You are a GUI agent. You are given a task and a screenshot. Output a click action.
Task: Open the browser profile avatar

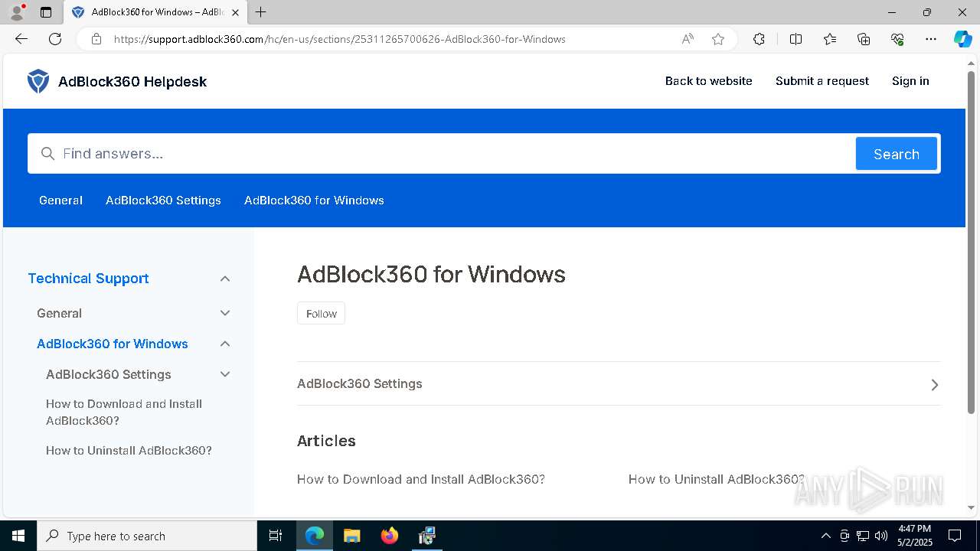coord(17,12)
